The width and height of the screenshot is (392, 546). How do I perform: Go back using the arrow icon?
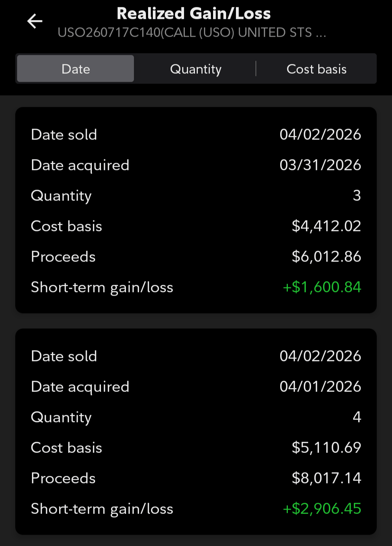click(x=35, y=21)
